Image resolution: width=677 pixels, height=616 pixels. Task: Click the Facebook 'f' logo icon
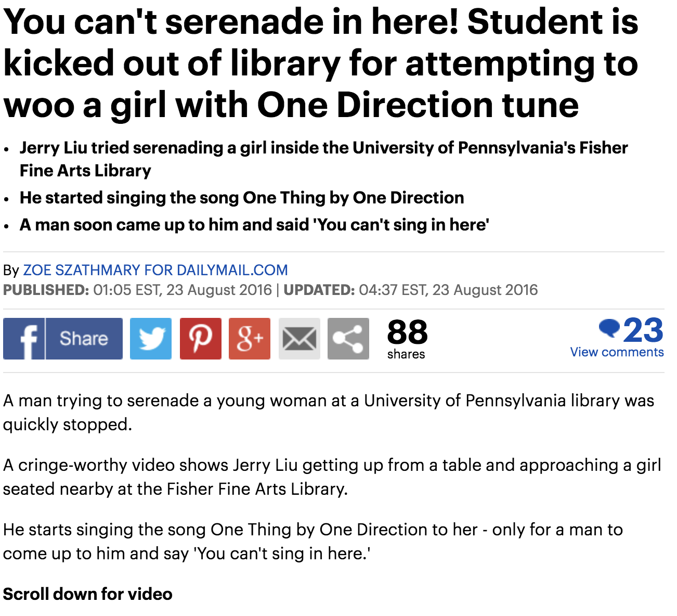24,339
